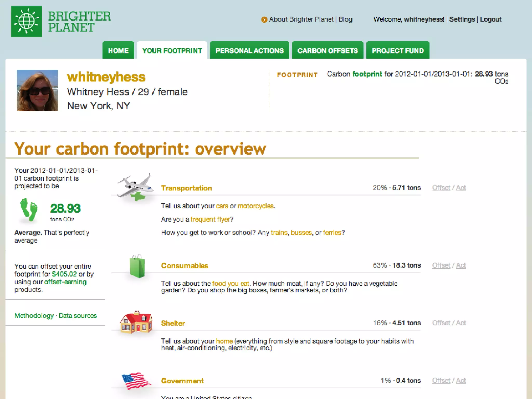Open the Personal Actions tab

coord(249,51)
